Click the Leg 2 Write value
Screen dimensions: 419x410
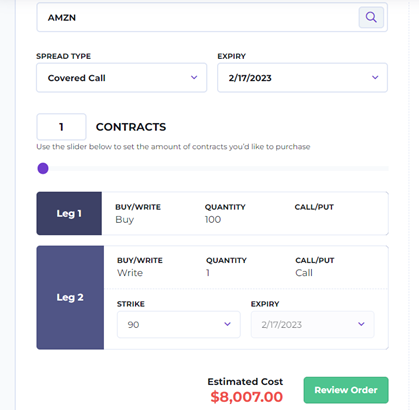click(130, 273)
